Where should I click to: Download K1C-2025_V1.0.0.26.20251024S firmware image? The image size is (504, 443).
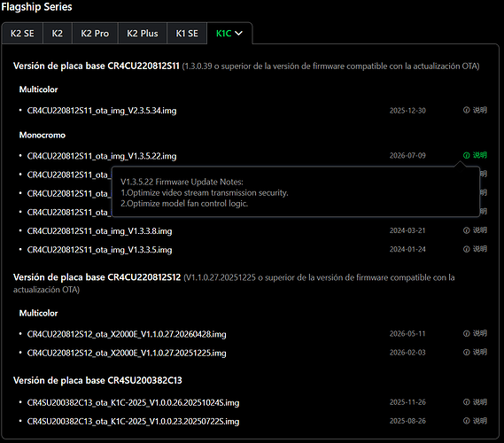pyautogui.click(x=133, y=402)
